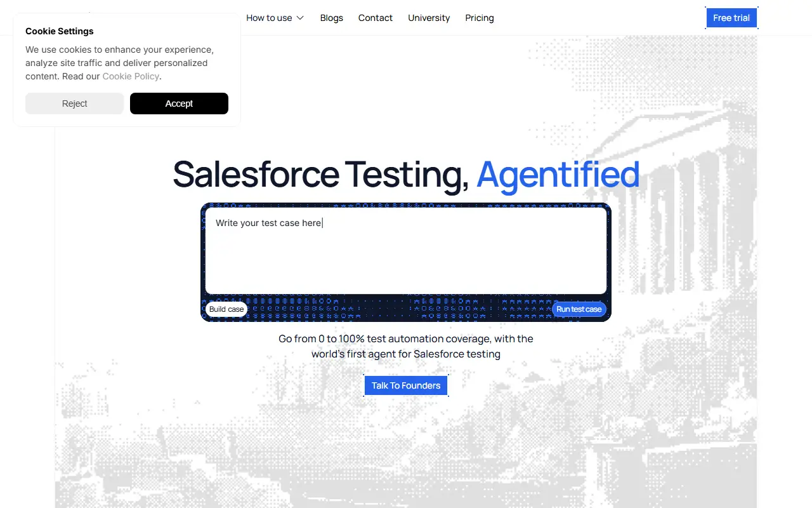
Task: Go to the Blogs page
Action: pos(331,18)
